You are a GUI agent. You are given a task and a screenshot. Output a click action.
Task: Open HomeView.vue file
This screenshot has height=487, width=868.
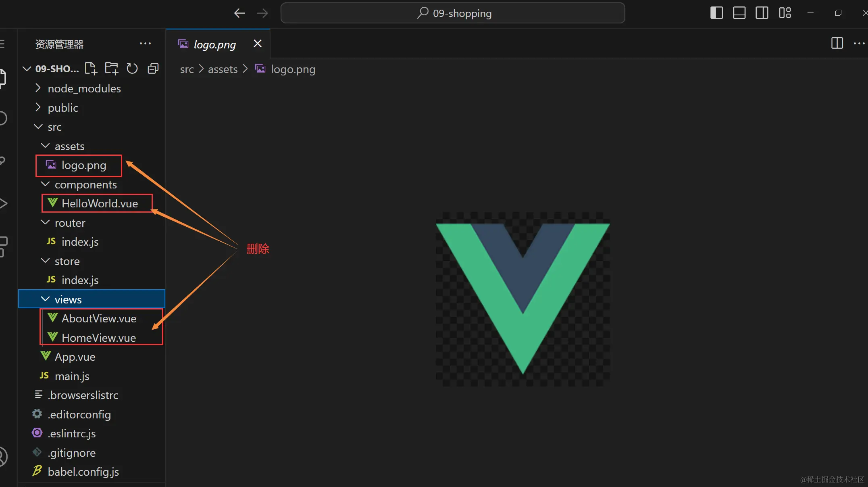(92, 338)
